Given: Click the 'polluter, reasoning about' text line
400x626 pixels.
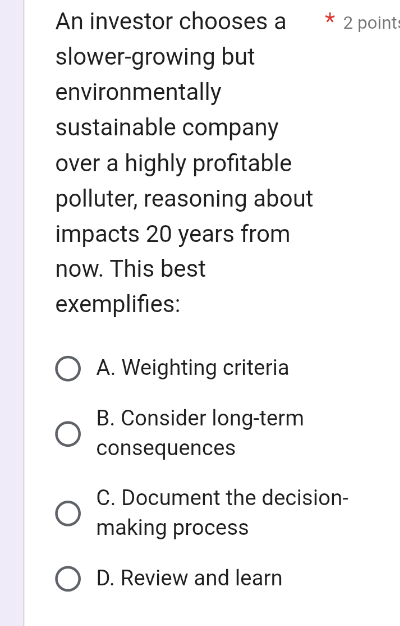Looking at the screenshot, I should 184,199.
